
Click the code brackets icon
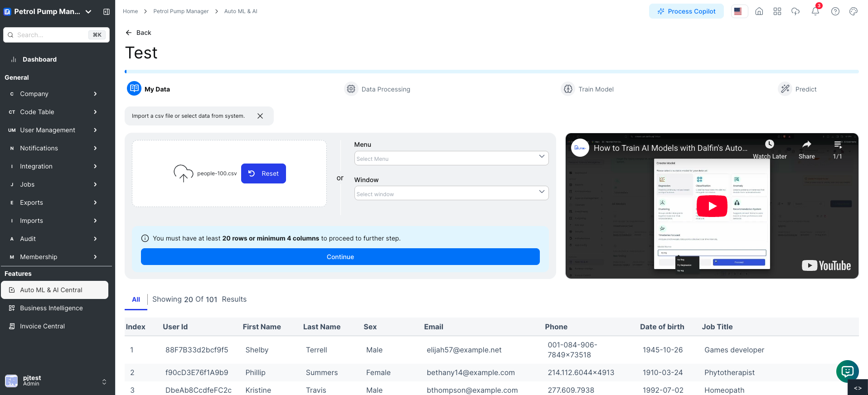point(858,388)
